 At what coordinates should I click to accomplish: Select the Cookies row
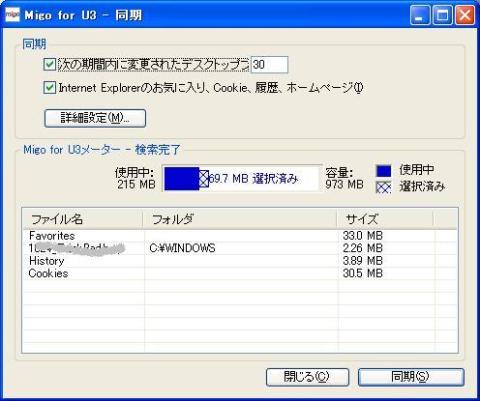point(239,273)
